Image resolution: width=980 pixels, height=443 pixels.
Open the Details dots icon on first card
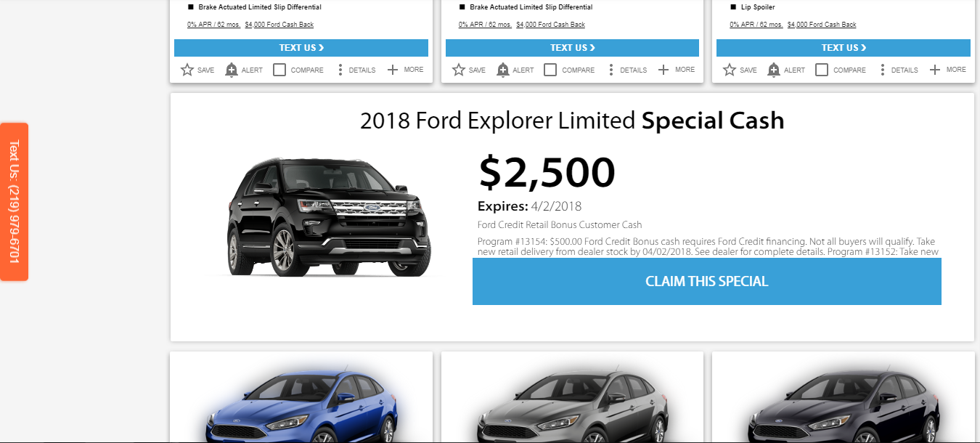point(340,70)
